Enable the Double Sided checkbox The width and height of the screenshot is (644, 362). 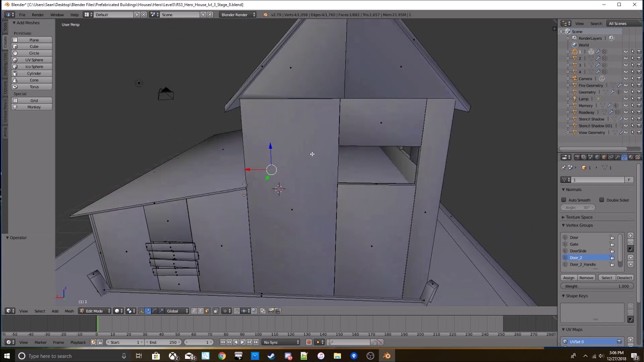(602, 200)
